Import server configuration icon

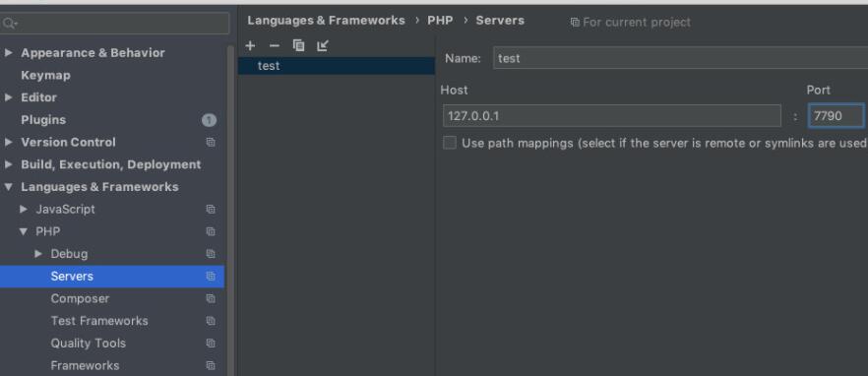click(x=323, y=45)
